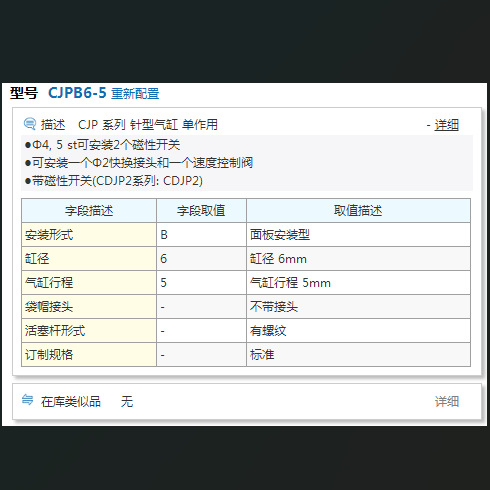Collapse description via the 详细 link
The width and height of the screenshot is (490, 490).
tap(446, 125)
